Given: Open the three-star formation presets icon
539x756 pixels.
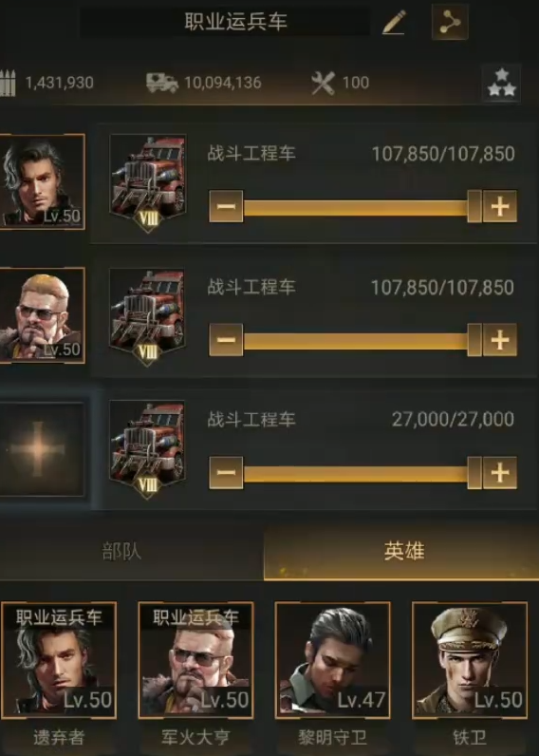Looking at the screenshot, I should [x=501, y=83].
